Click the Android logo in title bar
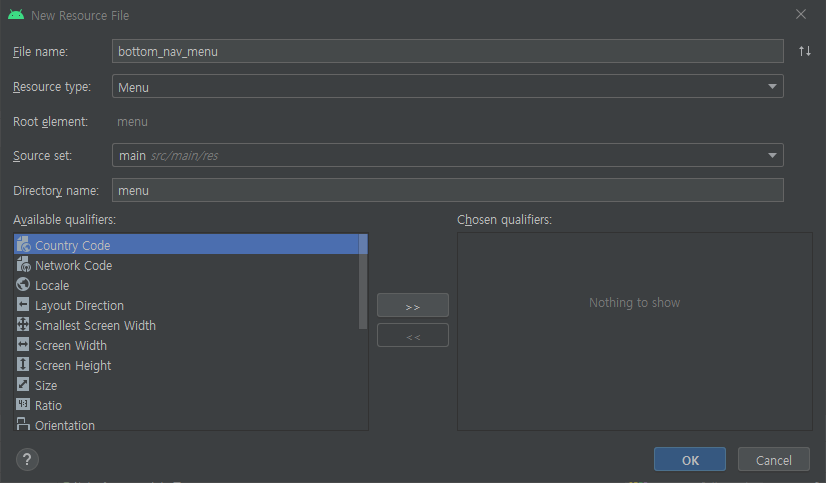 16,15
